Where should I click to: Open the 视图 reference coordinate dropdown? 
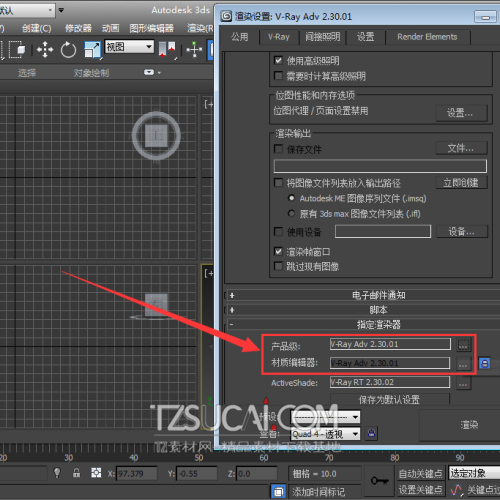click(x=129, y=46)
